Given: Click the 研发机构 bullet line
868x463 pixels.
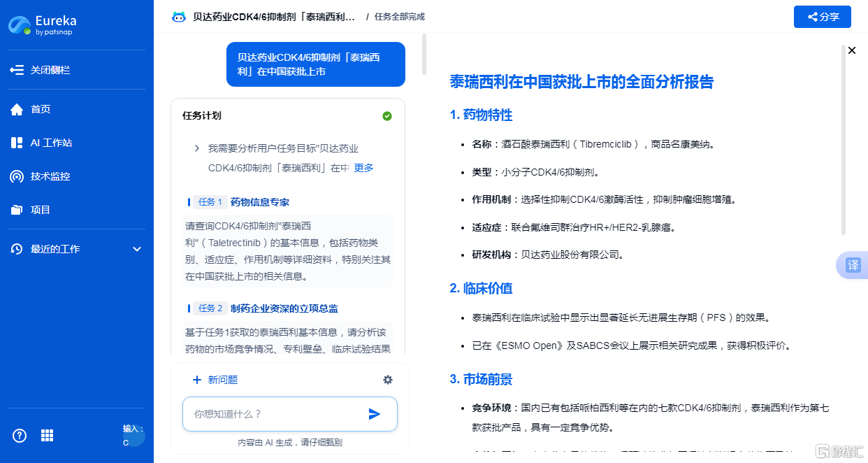Looking at the screenshot, I should coord(548,255).
